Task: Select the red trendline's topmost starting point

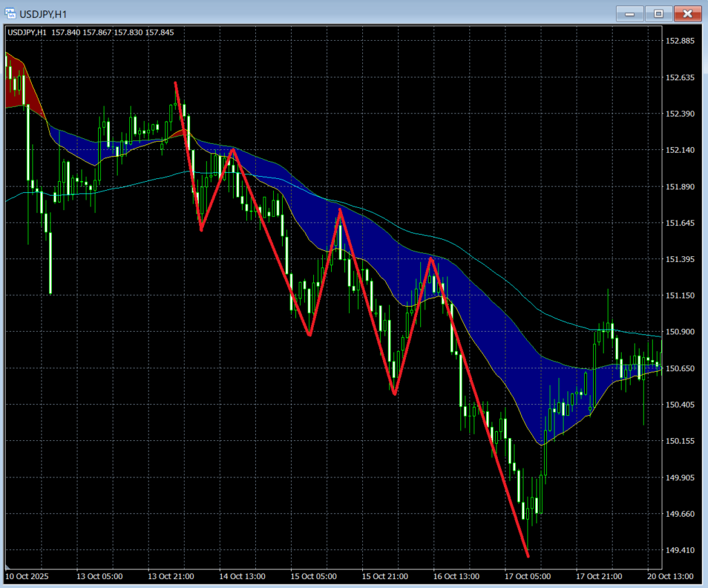Action: tap(176, 83)
